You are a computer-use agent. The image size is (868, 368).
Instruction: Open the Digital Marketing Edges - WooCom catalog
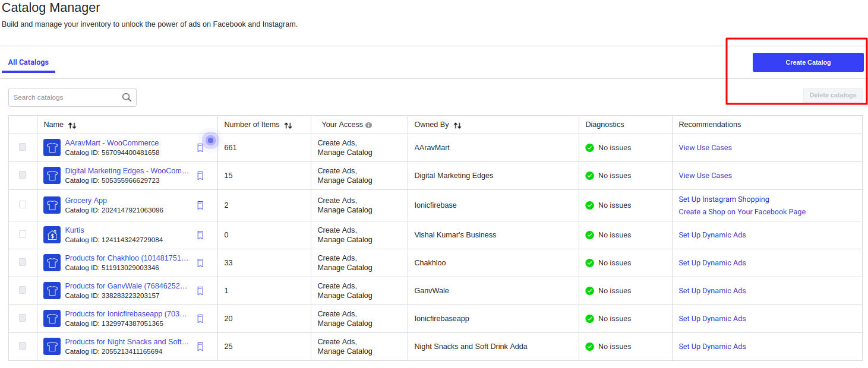127,171
